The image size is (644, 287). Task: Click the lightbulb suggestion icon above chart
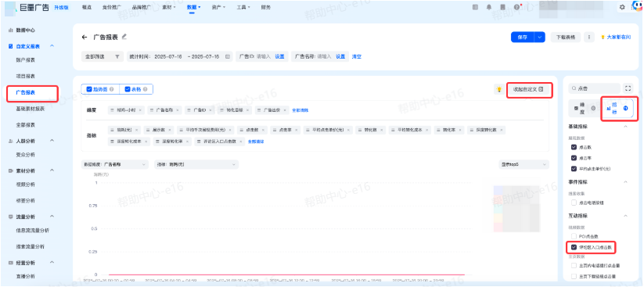[499, 89]
